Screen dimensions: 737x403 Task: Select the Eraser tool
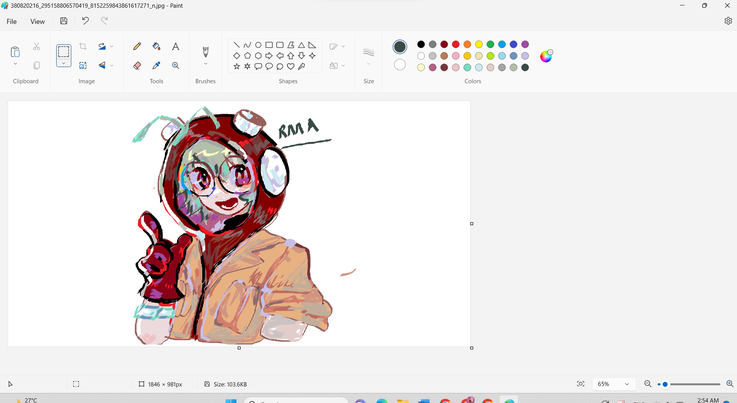[137, 65]
